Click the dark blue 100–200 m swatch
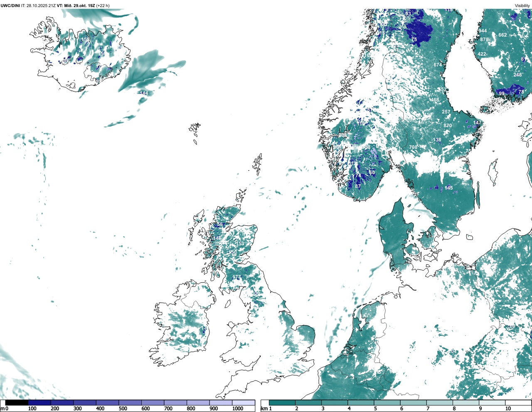 (x=39, y=402)
